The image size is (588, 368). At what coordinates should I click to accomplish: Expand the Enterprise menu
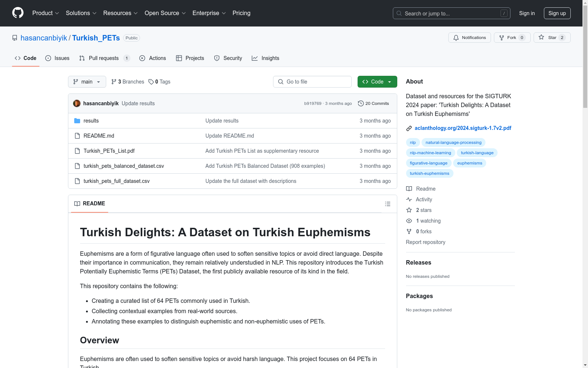[209, 13]
